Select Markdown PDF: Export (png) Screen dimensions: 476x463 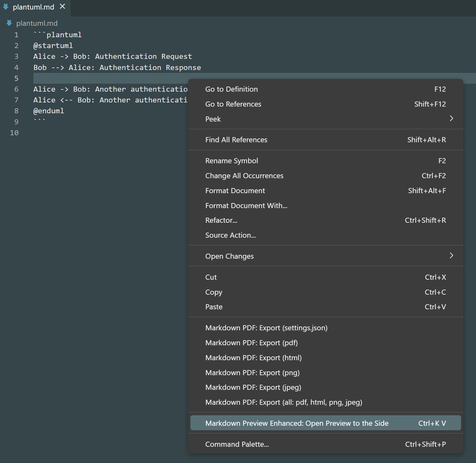tap(325, 373)
